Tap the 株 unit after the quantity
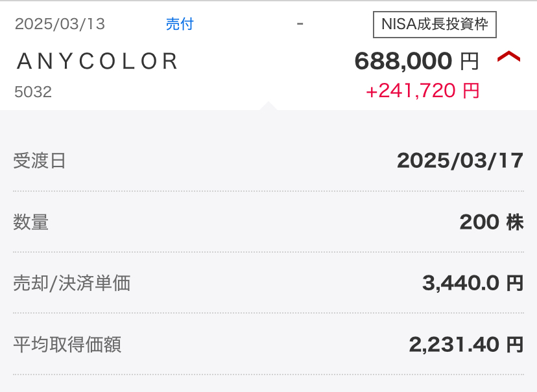Image resolution: width=537 pixels, height=392 pixels. click(x=515, y=222)
